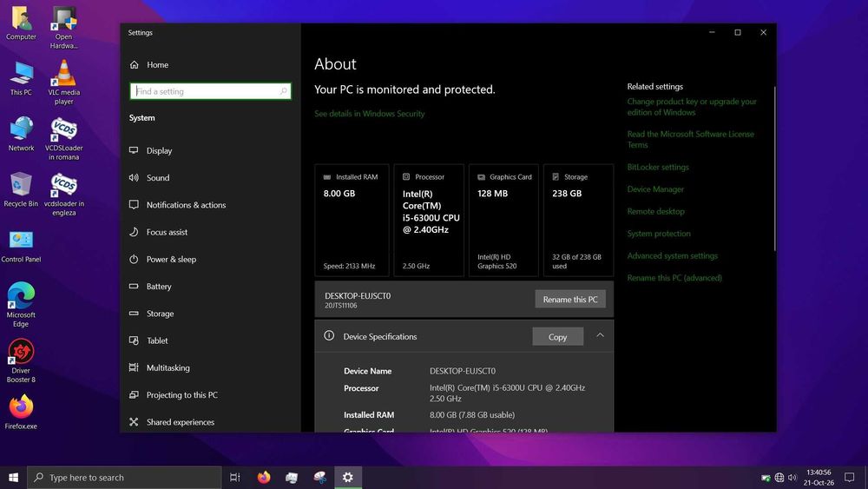The width and height of the screenshot is (868, 489).
Task: Open the Open Hardware Monitor shortcut
Action: [x=63, y=28]
